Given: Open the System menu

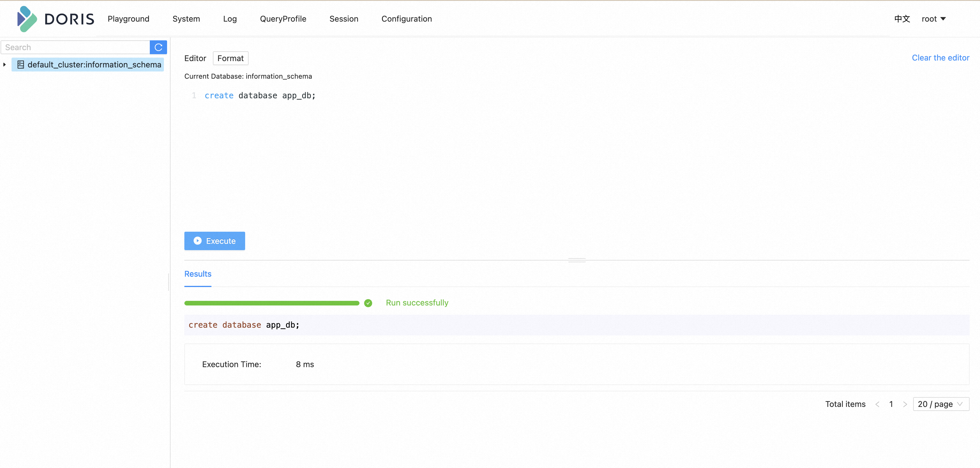Looking at the screenshot, I should 186,19.
